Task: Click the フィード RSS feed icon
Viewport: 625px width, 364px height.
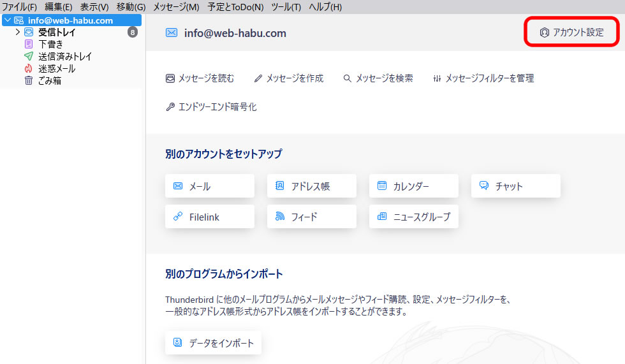Action: tap(280, 217)
